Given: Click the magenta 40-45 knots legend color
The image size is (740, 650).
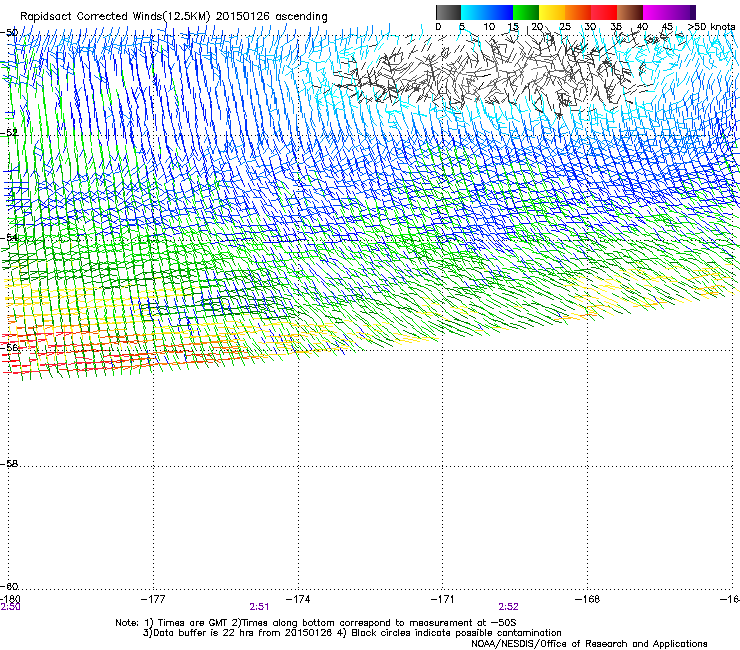Looking at the screenshot, I should (656, 12).
